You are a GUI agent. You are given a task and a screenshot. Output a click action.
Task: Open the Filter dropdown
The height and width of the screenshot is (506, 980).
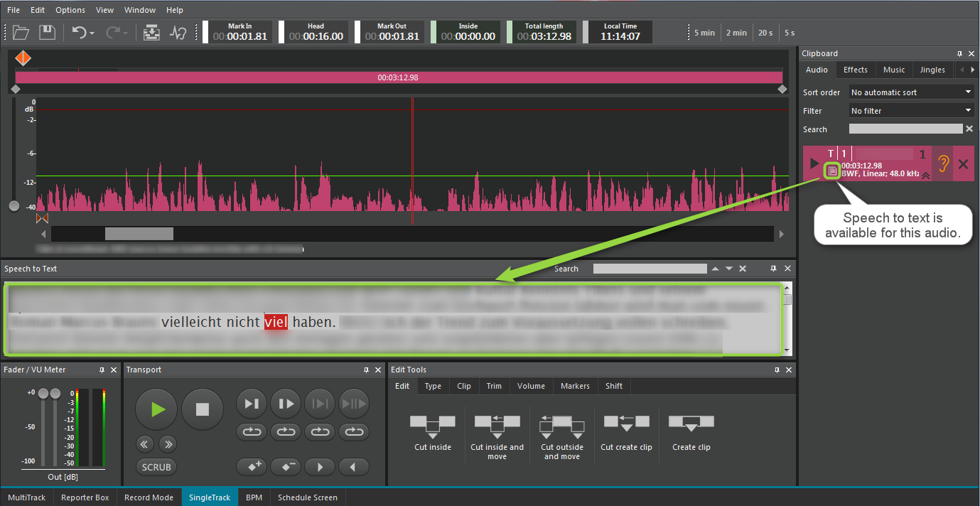[912, 111]
